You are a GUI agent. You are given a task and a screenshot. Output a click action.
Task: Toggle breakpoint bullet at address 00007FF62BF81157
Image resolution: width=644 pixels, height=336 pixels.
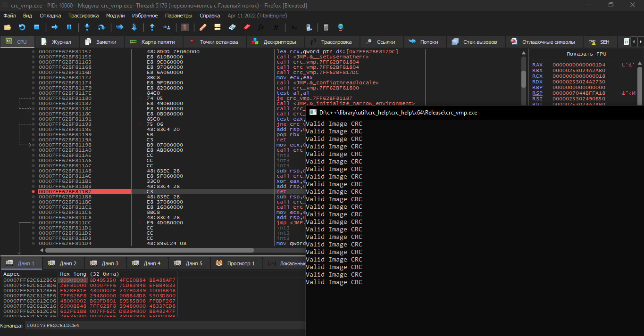33,51
